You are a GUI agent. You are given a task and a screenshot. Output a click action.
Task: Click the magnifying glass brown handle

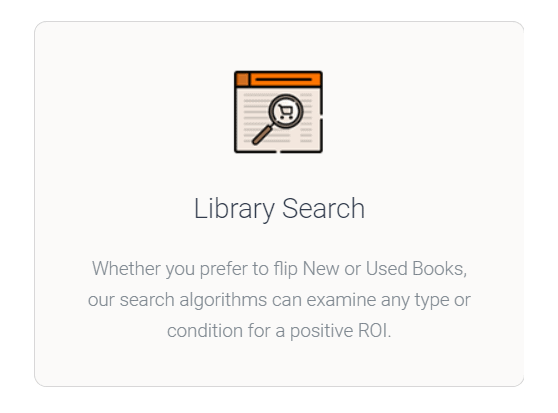[x=262, y=135]
